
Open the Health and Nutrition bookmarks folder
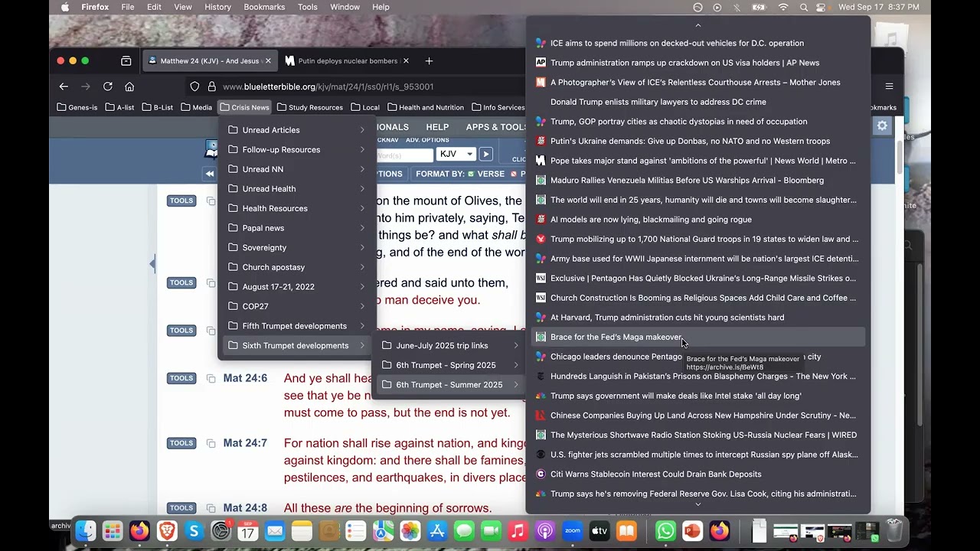426,107
